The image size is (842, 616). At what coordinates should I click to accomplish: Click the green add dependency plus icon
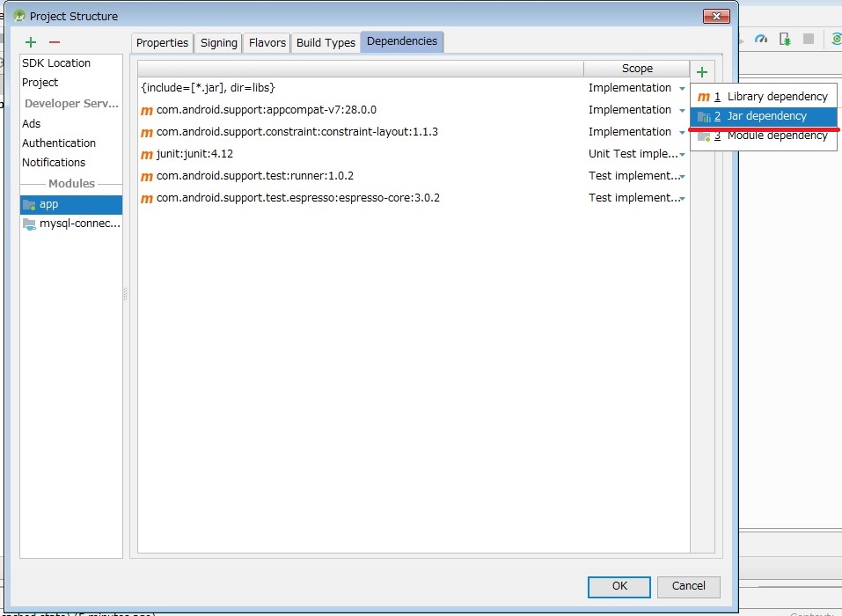[702, 72]
